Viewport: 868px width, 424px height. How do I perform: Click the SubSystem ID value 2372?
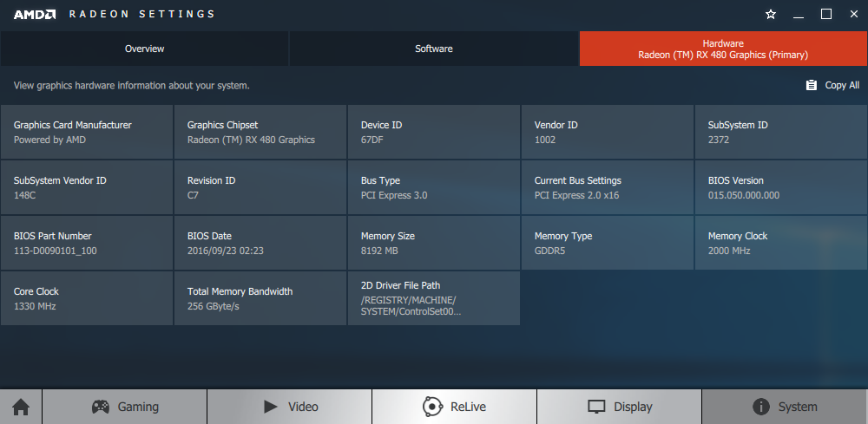(719, 140)
